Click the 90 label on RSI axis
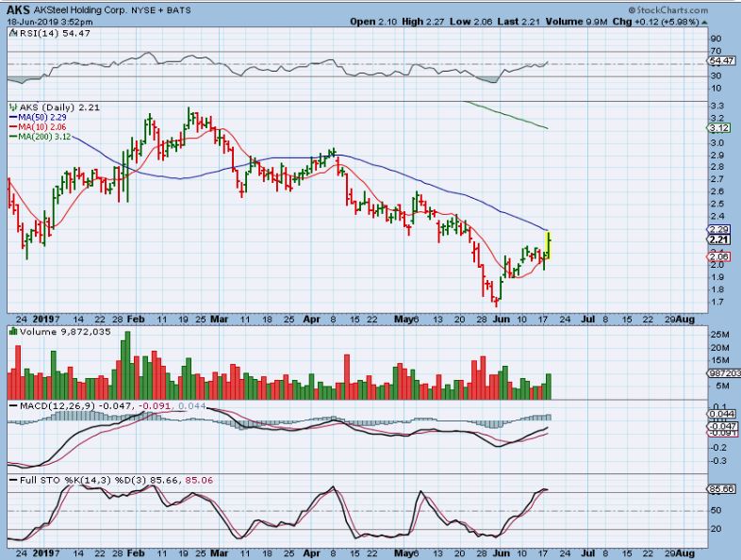Image resolution: width=741 pixels, height=560 pixels. tap(716, 39)
